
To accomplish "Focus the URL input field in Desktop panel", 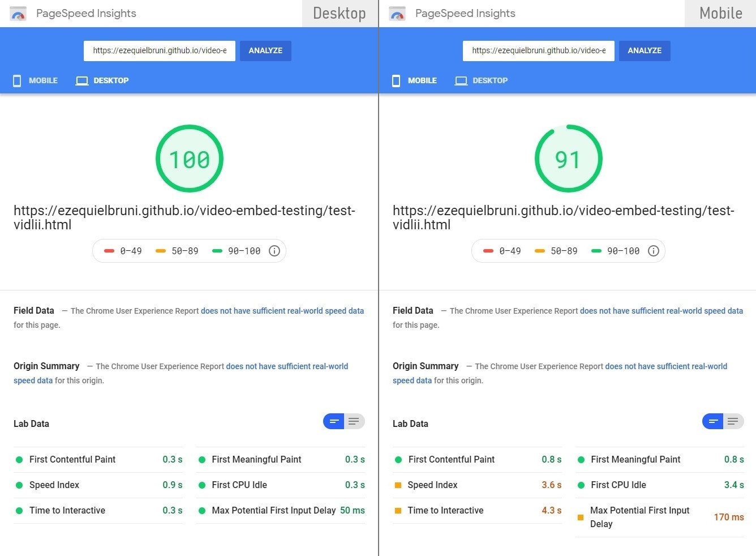I will pyautogui.click(x=160, y=50).
